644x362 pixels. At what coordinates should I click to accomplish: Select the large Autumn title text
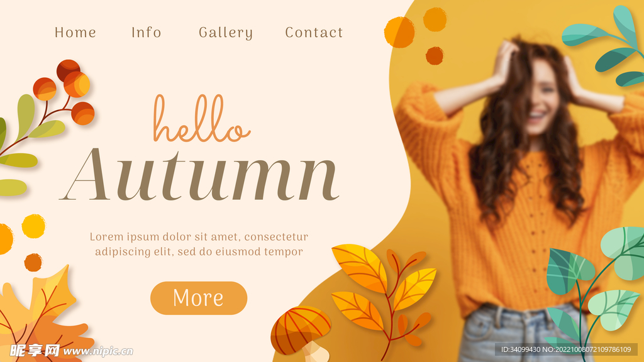199,175
